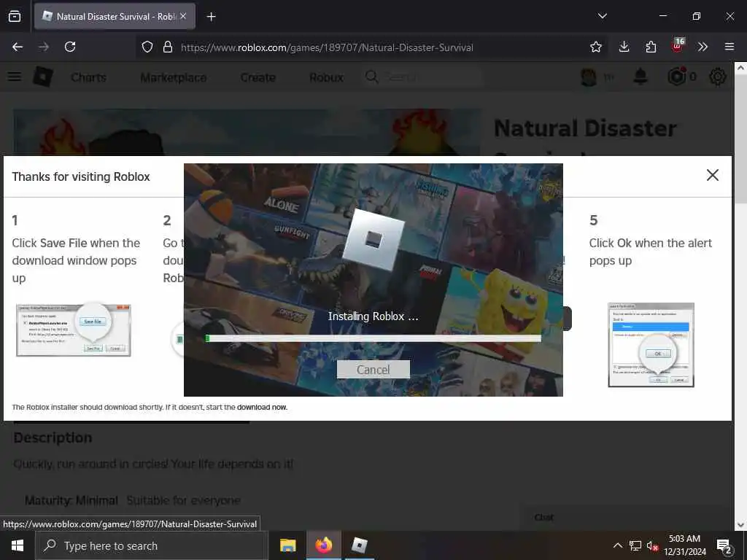Viewport: 747px width, 560px height.
Task: Open the Roblox notifications bell
Action: [640, 77]
